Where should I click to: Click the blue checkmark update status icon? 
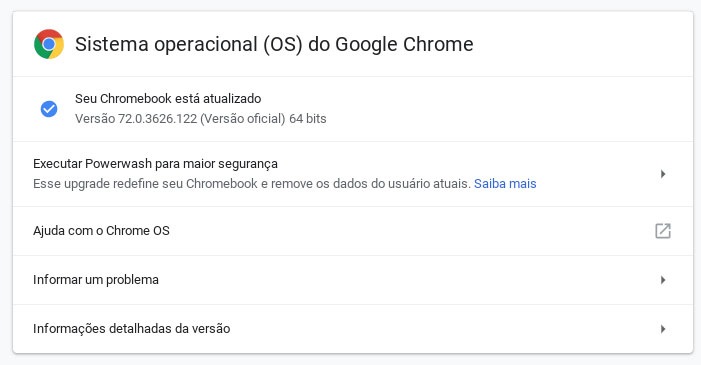pos(49,109)
